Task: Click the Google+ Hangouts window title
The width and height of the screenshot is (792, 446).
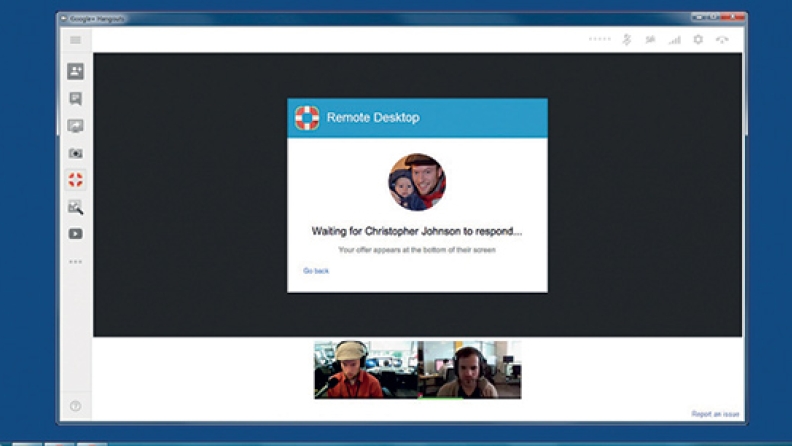Action: pos(97,19)
